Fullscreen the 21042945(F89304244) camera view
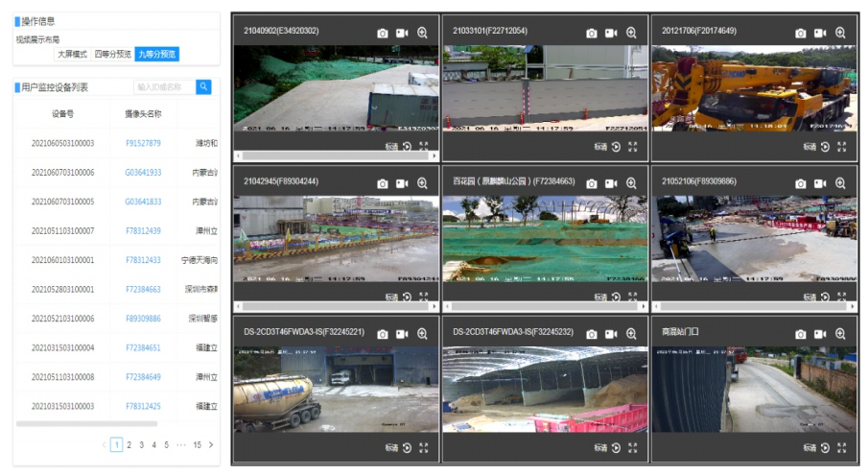Viewport: 868px width, 476px height. click(x=423, y=297)
